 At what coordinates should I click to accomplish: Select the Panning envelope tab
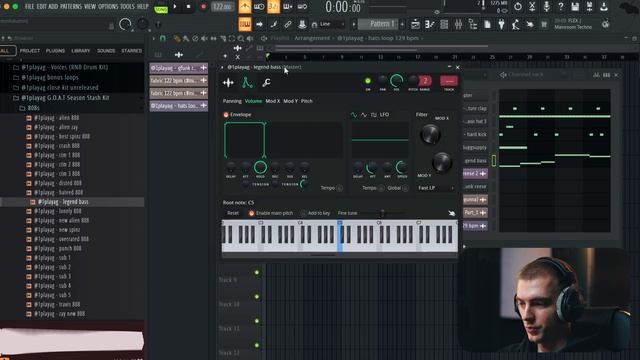coord(232,101)
